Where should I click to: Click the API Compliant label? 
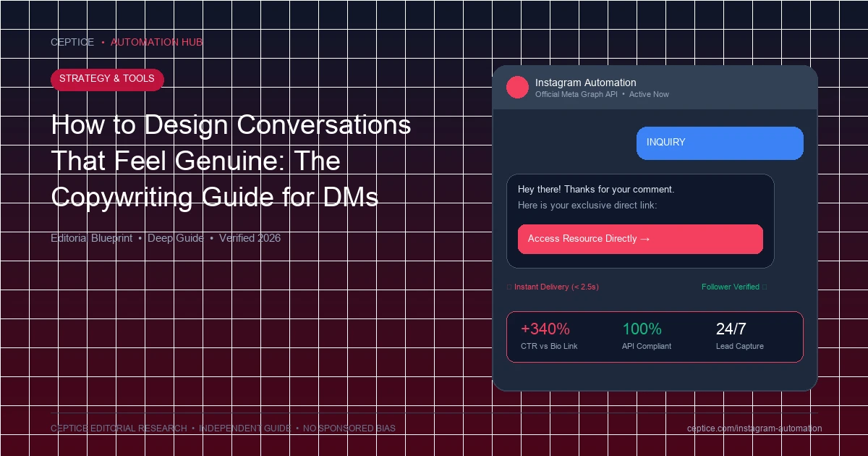point(647,347)
